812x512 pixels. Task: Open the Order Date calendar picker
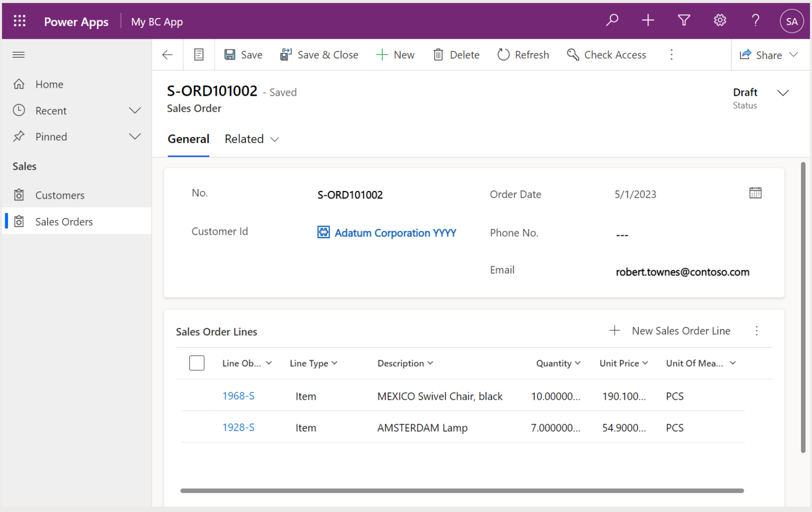pyautogui.click(x=755, y=193)
